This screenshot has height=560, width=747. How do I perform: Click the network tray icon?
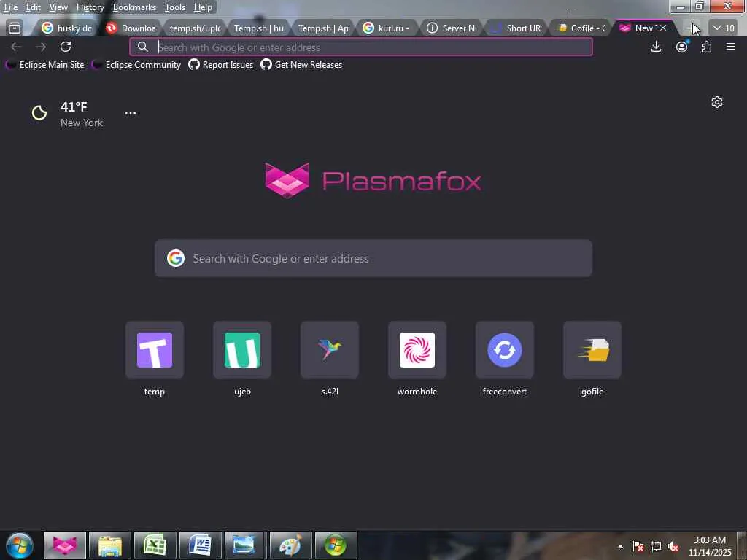pyautogui.click(x=656, y=546)
